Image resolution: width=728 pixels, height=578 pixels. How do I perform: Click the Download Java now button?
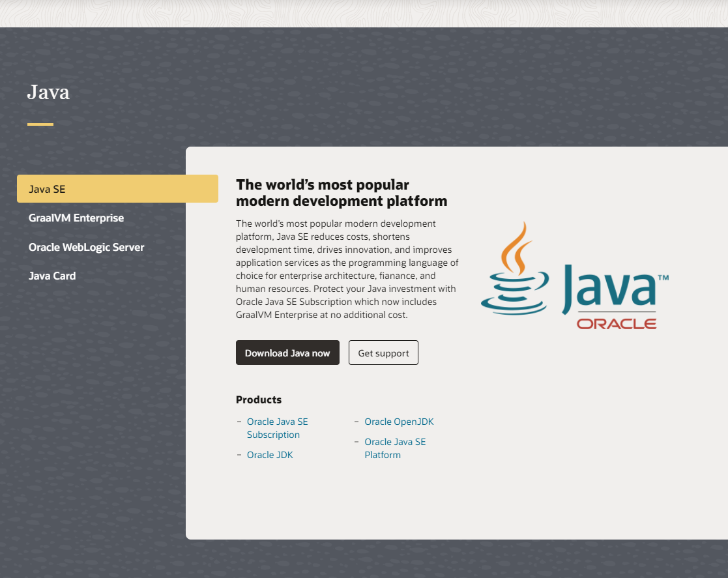point(287,353)
